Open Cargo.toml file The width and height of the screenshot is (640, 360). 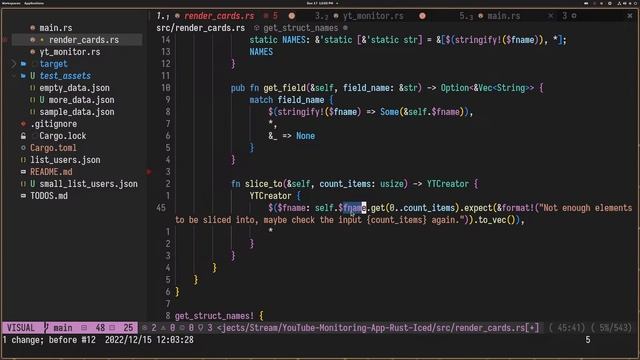tap(53, 148)
